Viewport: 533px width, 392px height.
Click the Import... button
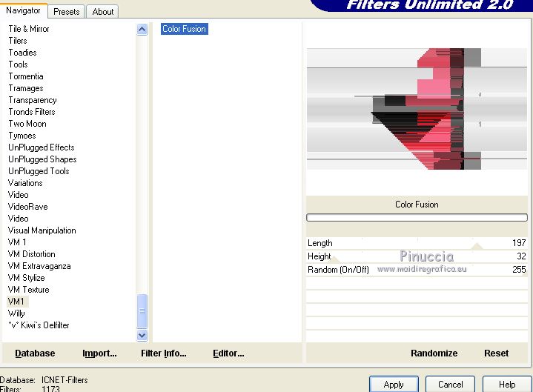(x=99, y=353)
